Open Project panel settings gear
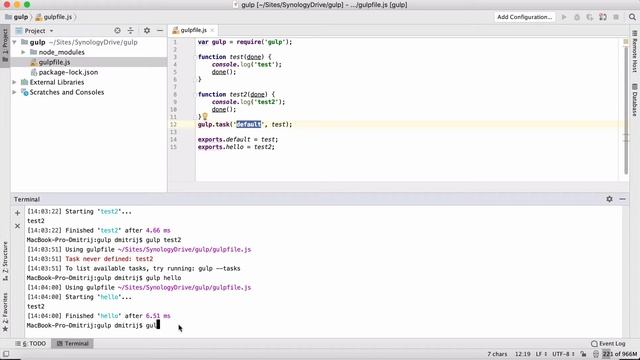The height and width of the screenshot is (360, 640). [147, 31]
